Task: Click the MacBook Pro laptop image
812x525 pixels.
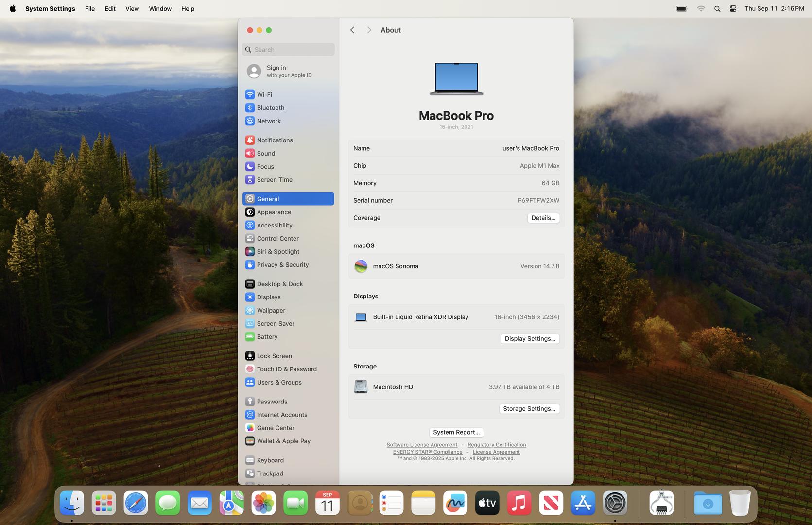Action: (456, 78)
